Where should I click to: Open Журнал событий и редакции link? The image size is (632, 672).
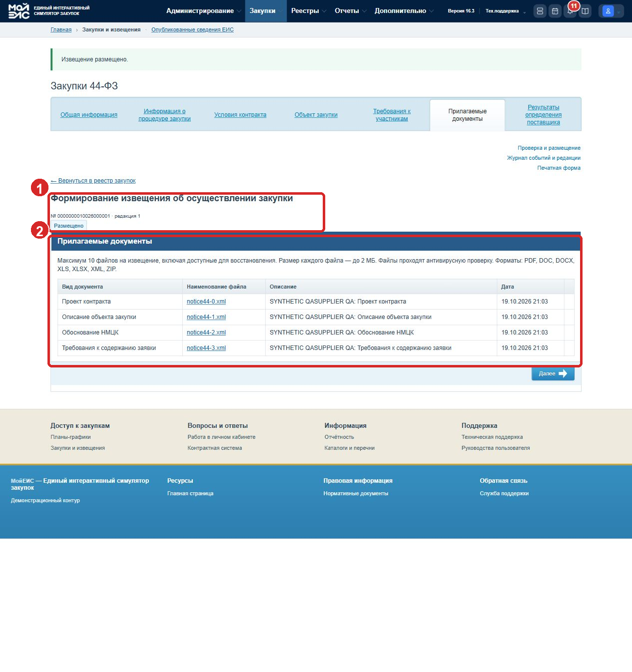click(x=544, y=158)
